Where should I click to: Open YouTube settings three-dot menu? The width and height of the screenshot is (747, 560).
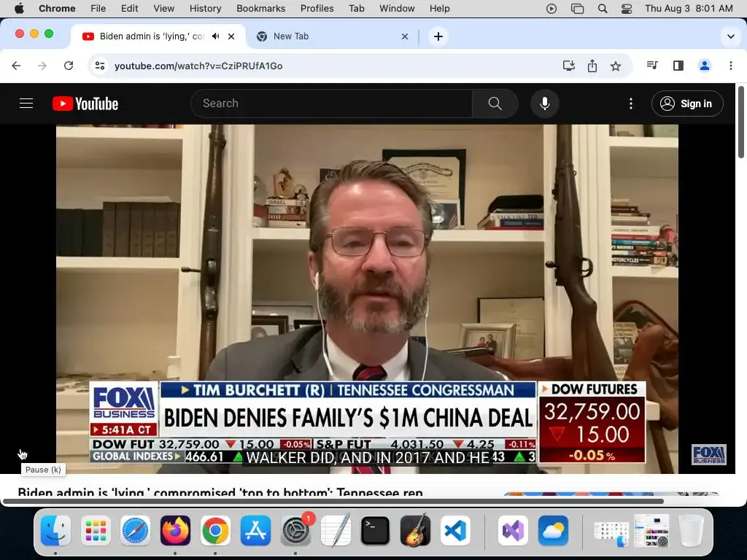[631, 104]
